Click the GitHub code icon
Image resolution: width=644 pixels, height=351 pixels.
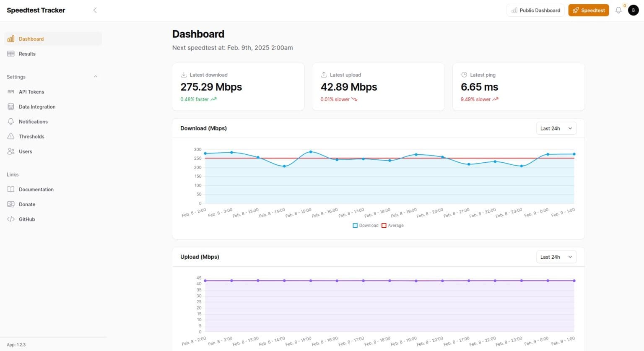click(x=10, y=219)
